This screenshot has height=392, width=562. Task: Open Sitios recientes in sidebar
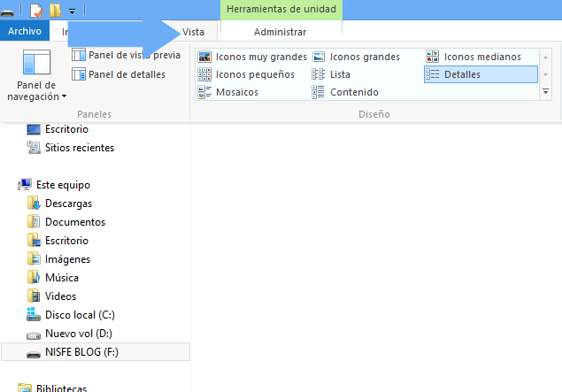70,148
